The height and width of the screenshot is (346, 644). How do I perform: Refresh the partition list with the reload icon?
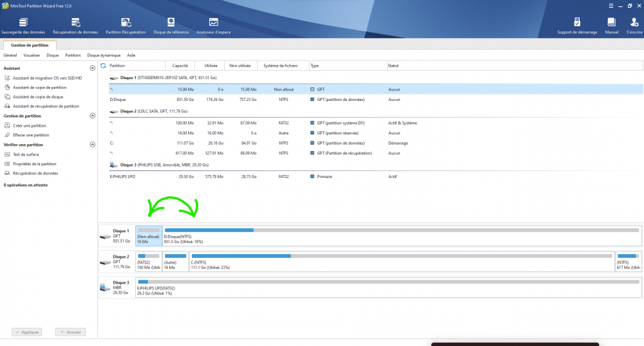pos(104,66)
